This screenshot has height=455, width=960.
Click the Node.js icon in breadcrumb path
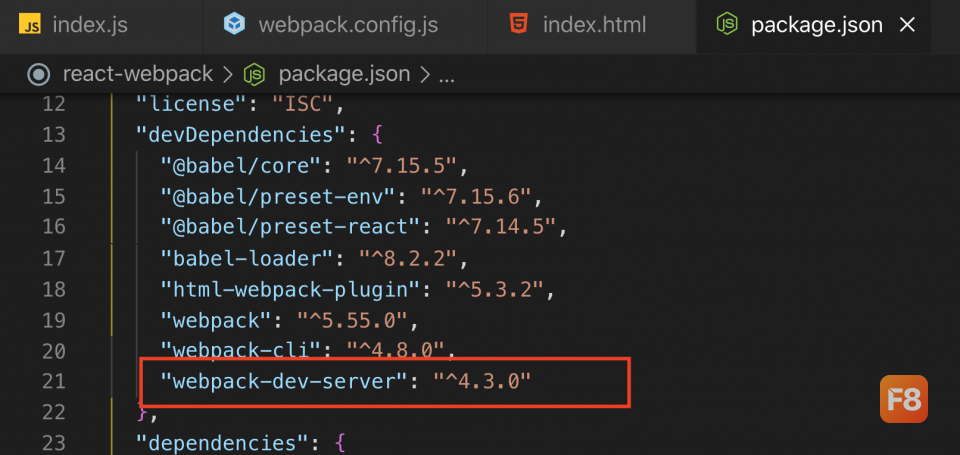click(x=254, y=75)
